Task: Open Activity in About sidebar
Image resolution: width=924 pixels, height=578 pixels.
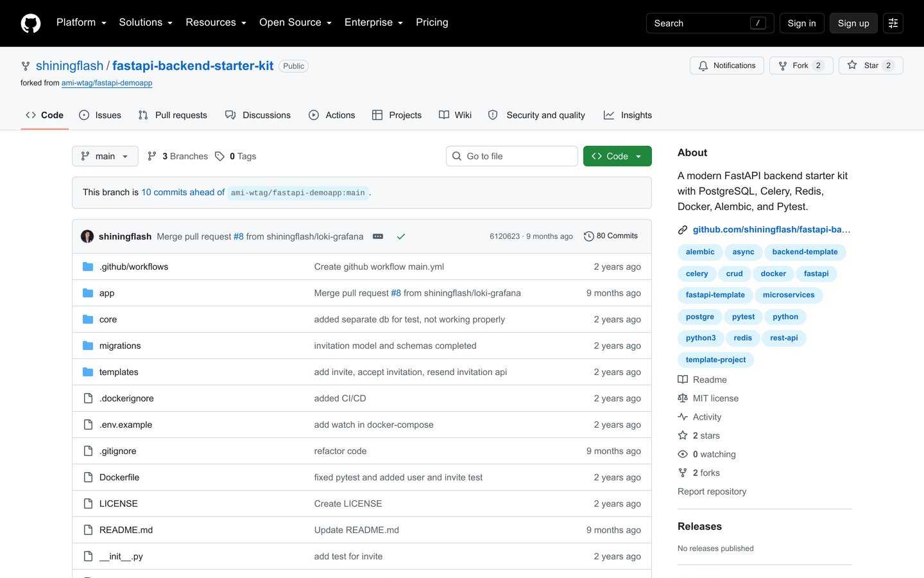Action: pyautogui.click(x=699, y=417)
